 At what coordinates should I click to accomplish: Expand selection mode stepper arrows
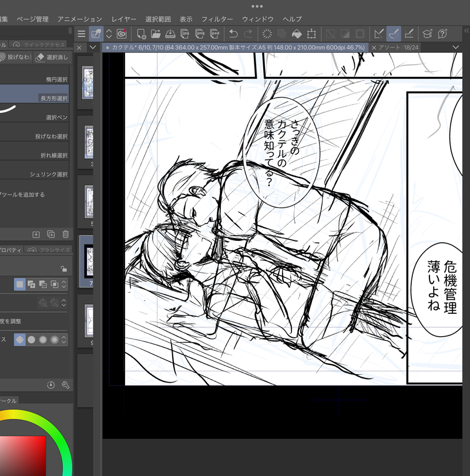[x=63, y=284]
